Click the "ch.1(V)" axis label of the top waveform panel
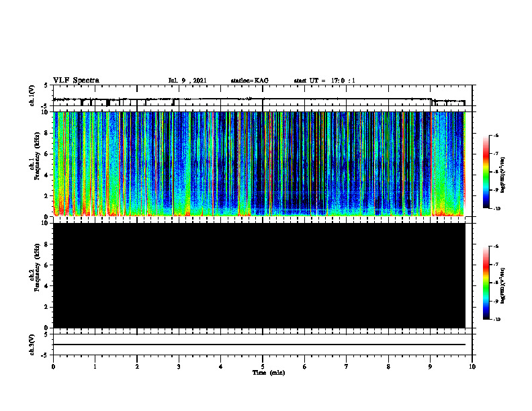 (32, 95)
